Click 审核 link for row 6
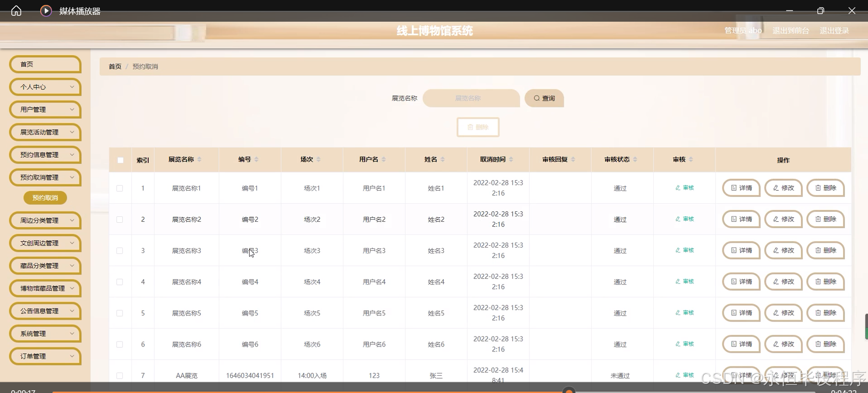This screenshot has height=393, width=868. (x=684, y=344)
